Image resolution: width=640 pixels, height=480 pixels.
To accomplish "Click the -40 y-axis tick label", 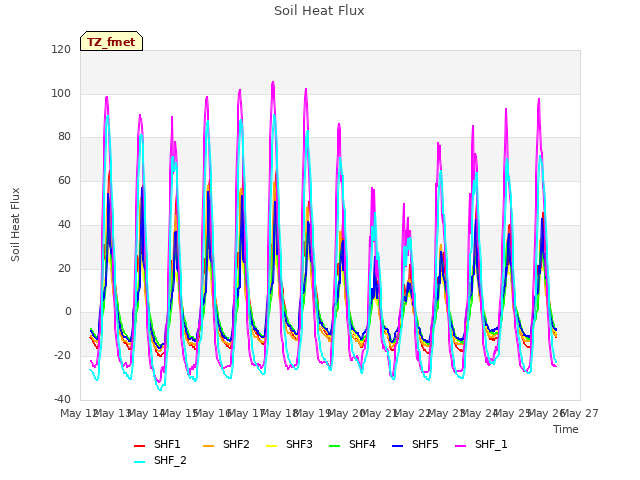I will point(62,399).
